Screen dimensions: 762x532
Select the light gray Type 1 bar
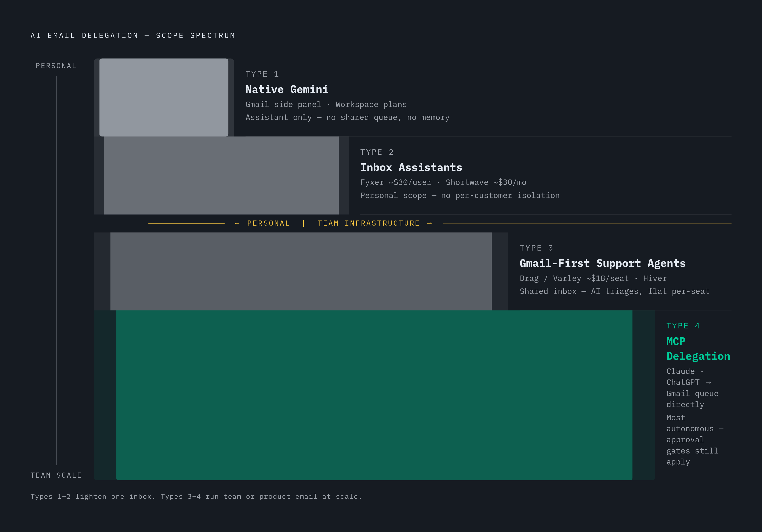point(164,98)
